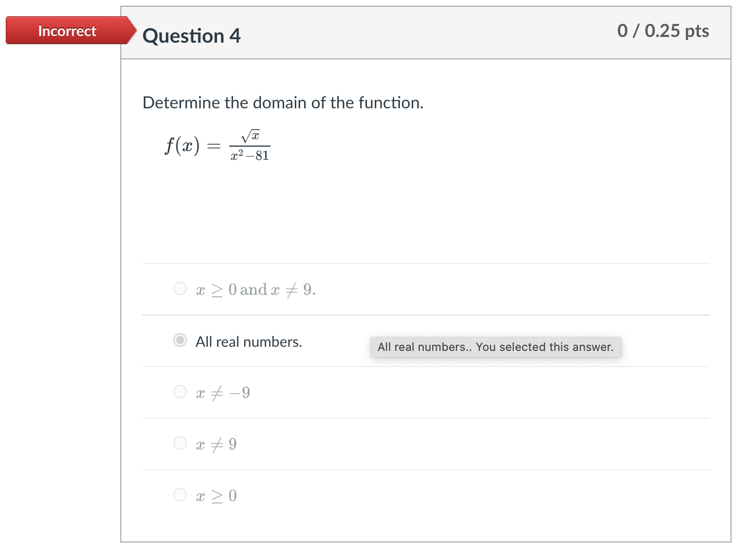Click the question prompt text
Image resolution: width=756 pixels, height=554 pixels.
point(283,103)
